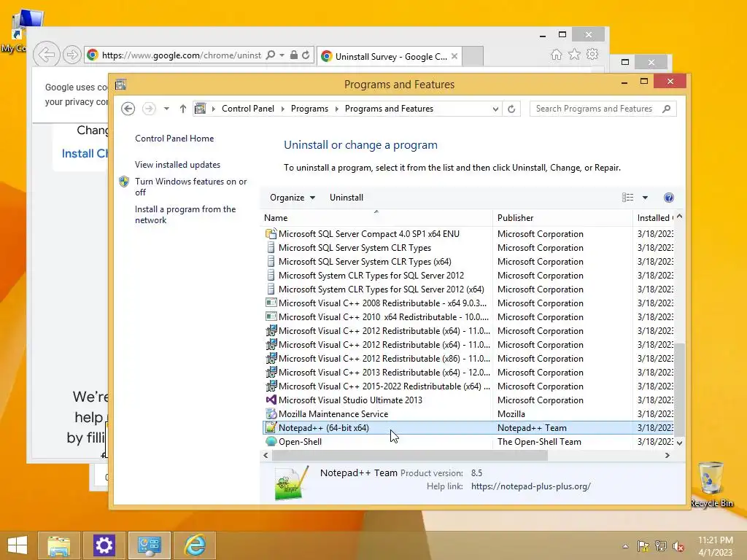Click horizontal scrollbar thumb in program list
Viewport: 747px width, 560px height.
pos(410,456)
